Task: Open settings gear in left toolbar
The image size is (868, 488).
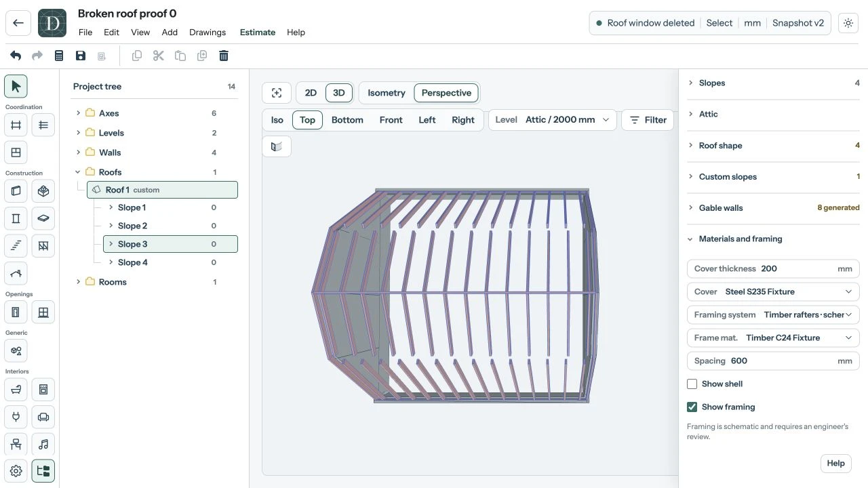Action: point(16,471)
